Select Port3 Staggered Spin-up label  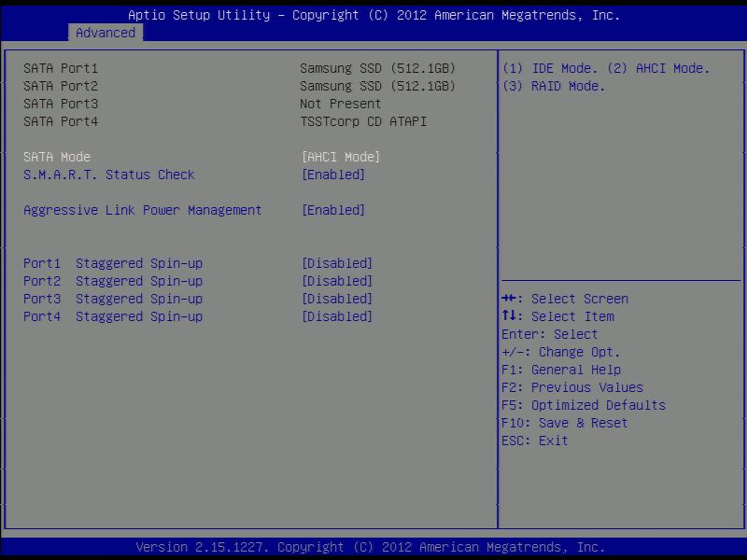pos(113,299)
